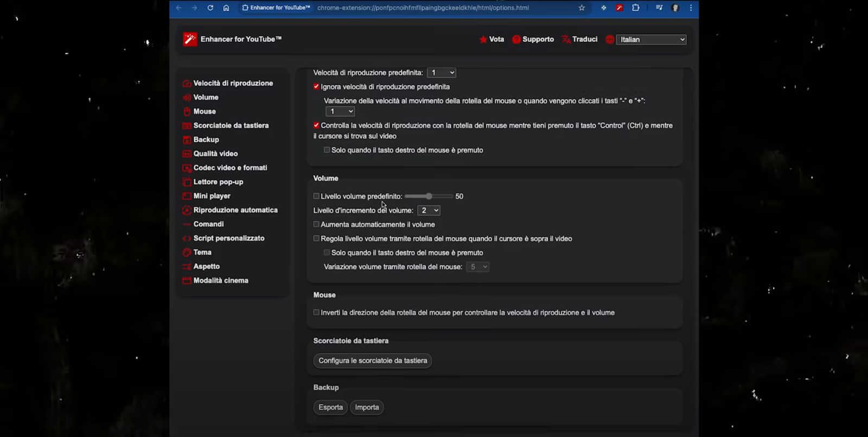
Task: Click the Esporta backup button
Action: point(330,407)
